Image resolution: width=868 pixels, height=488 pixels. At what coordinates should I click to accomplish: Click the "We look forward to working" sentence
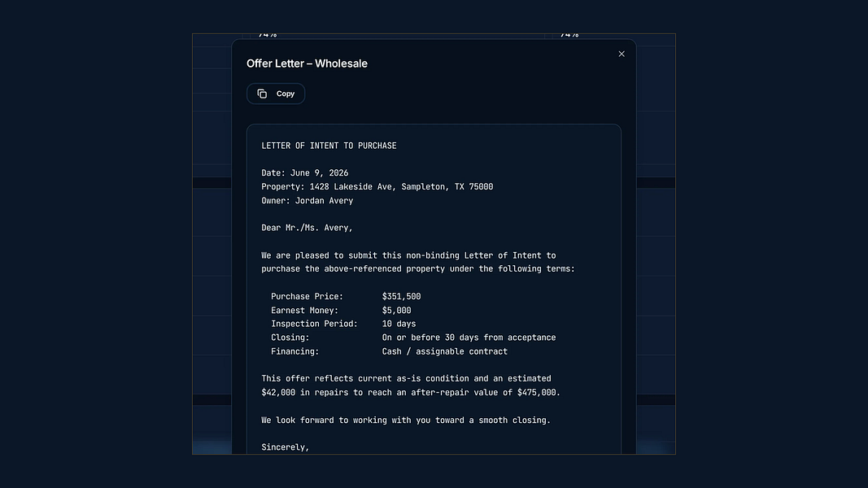[x=406, y=420]
